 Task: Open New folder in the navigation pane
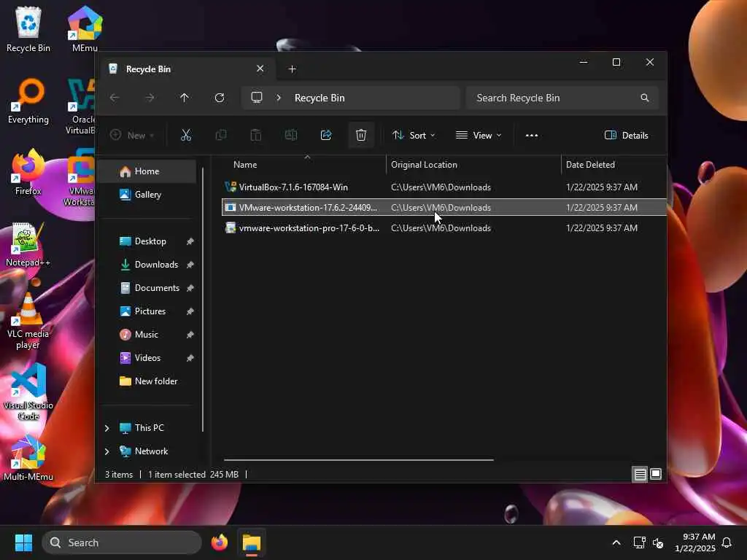[x=148, y=381]
